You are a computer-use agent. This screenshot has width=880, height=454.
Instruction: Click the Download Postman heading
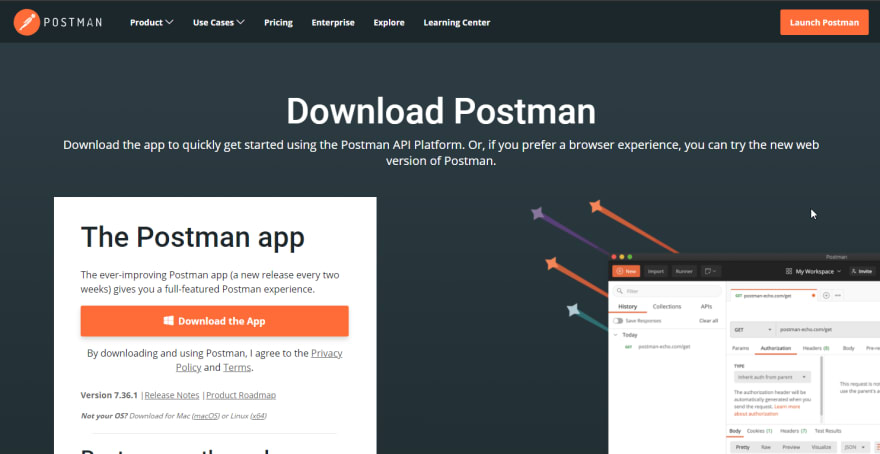pyautogui.click(x=441, y=111)
